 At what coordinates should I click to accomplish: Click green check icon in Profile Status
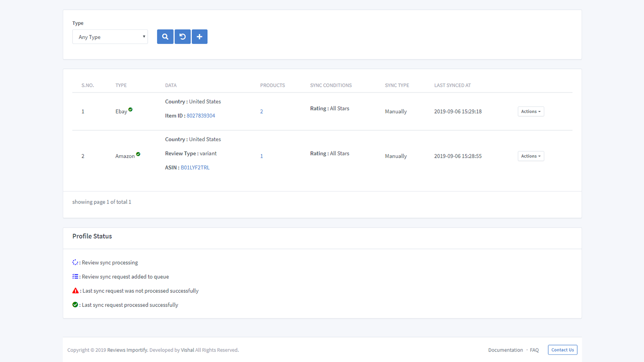pyautogui.click(x=75, y=304)
